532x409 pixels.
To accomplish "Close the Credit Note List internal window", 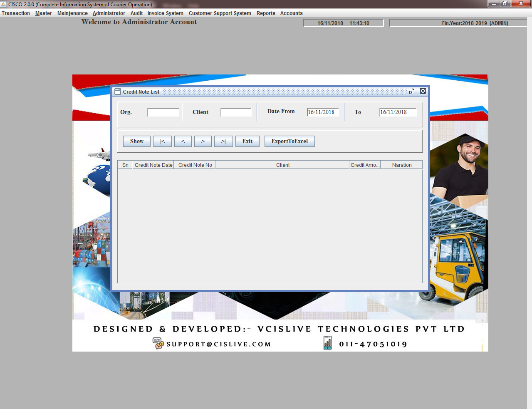I will coord(423,91).
